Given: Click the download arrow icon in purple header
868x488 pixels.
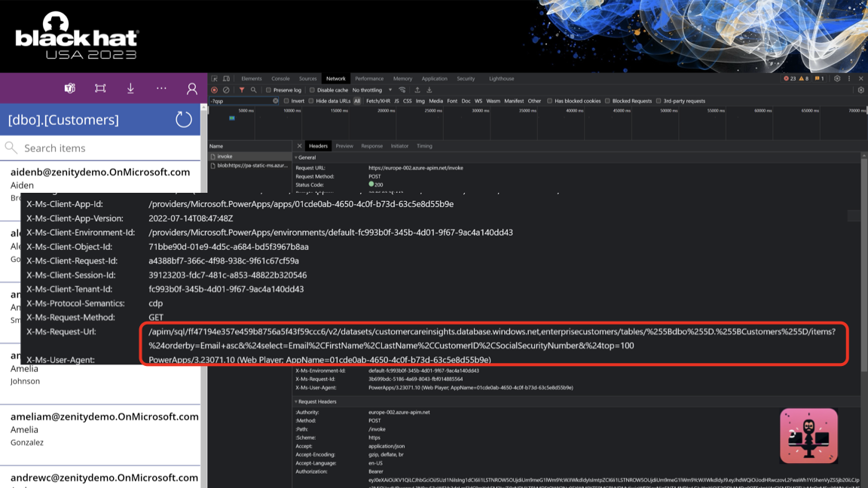Looking at the screenshot, I should [130, 89].
